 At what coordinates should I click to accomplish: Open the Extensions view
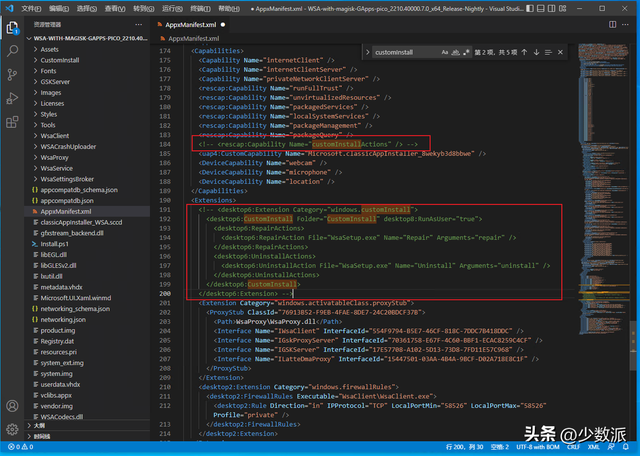coord(13,124)
